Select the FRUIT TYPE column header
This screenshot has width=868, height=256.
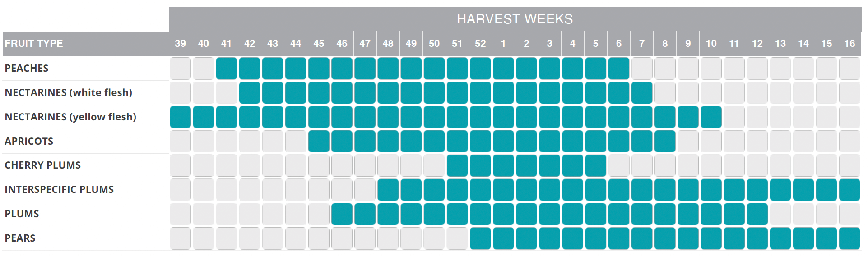[x=34, y=44]
